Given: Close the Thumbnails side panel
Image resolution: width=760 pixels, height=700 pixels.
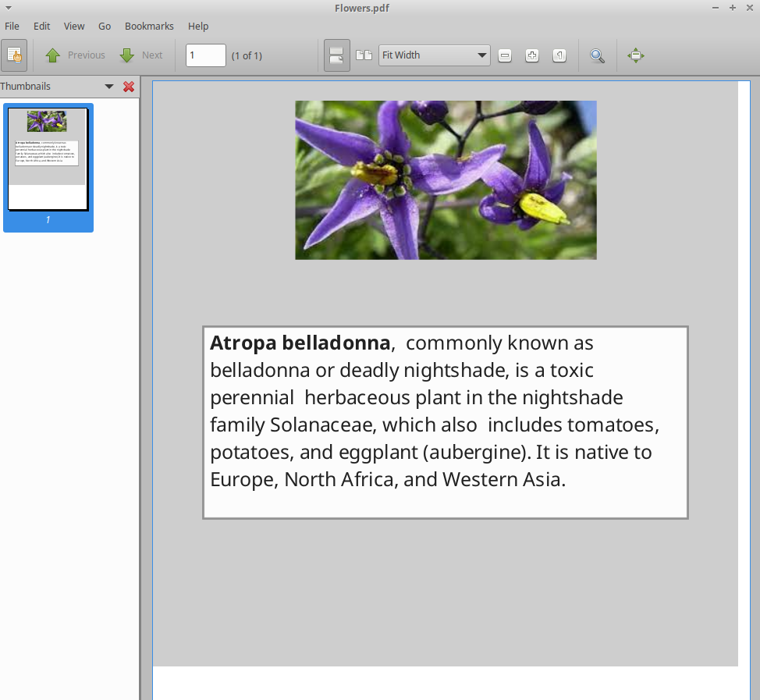Looking at the screenshot, I should pos(129,87).
